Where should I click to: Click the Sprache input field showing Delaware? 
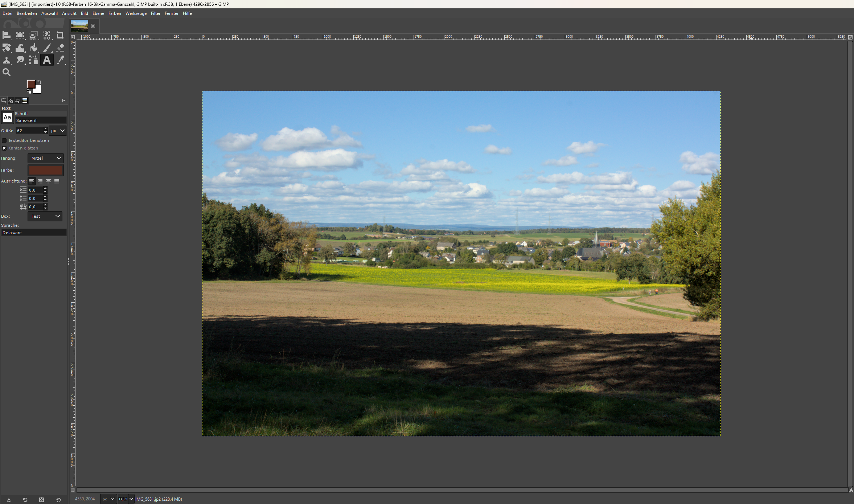[34, 233]
